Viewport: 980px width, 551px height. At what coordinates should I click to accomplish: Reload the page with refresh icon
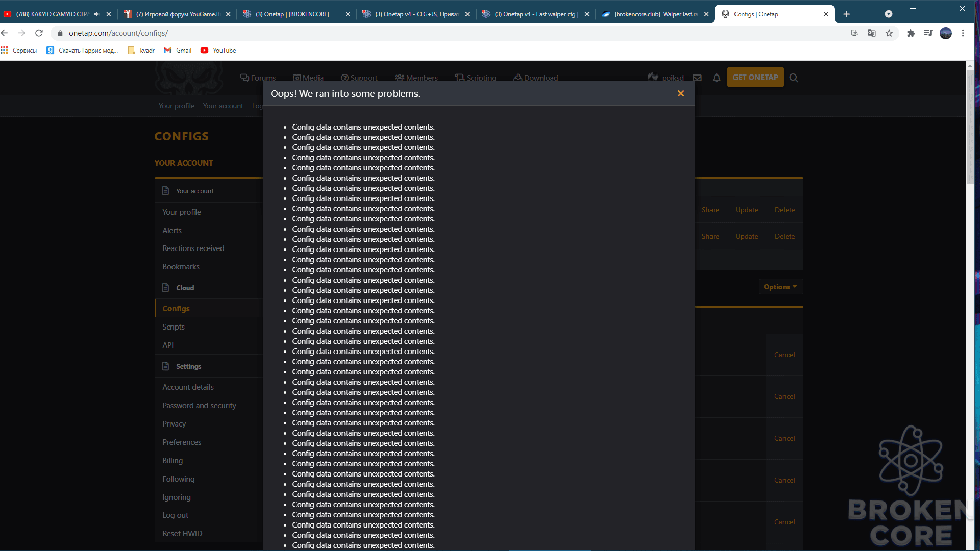click(x=39, y=33)
